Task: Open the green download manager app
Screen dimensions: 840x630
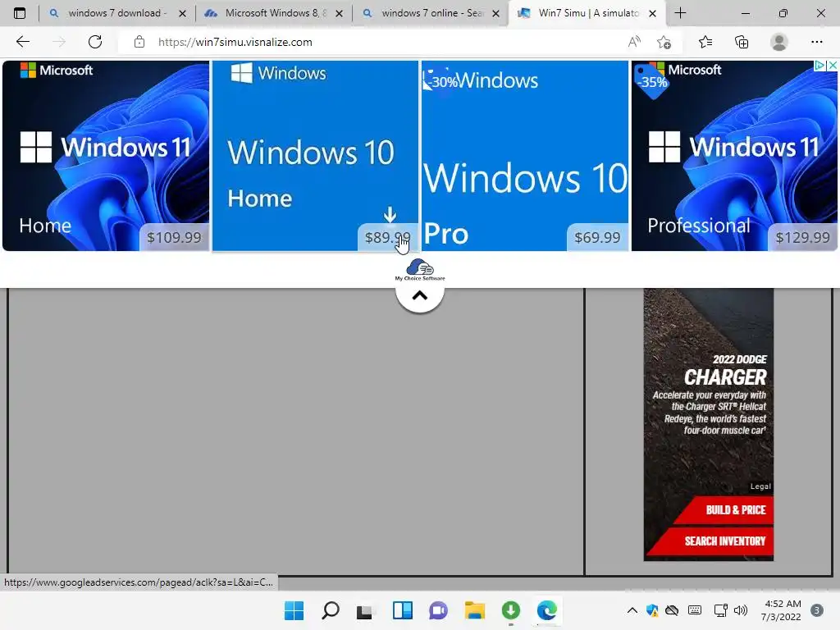Action: tap(510, 610)
